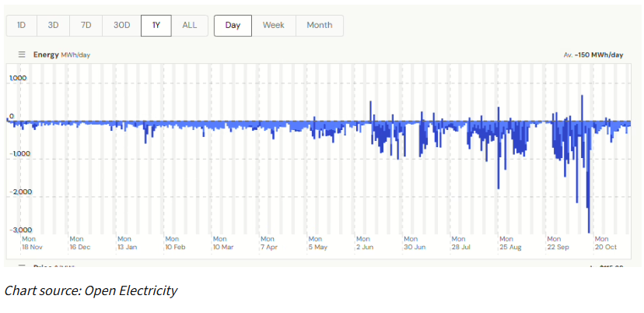Click the Mon 18 Nov axis label

coord(32,243)
